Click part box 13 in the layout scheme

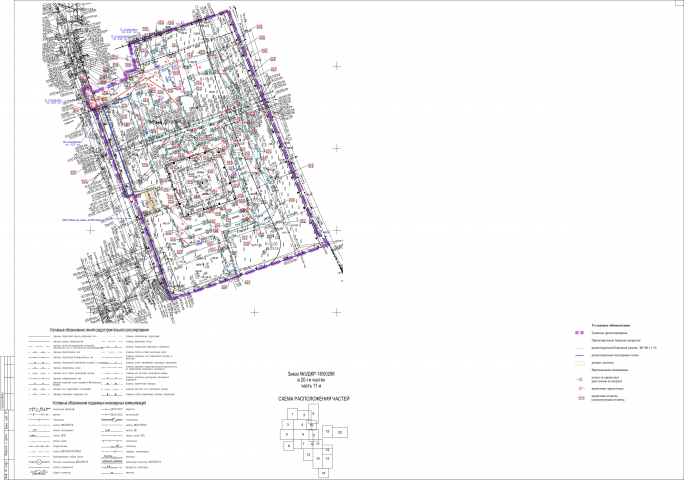pos(308,454)
